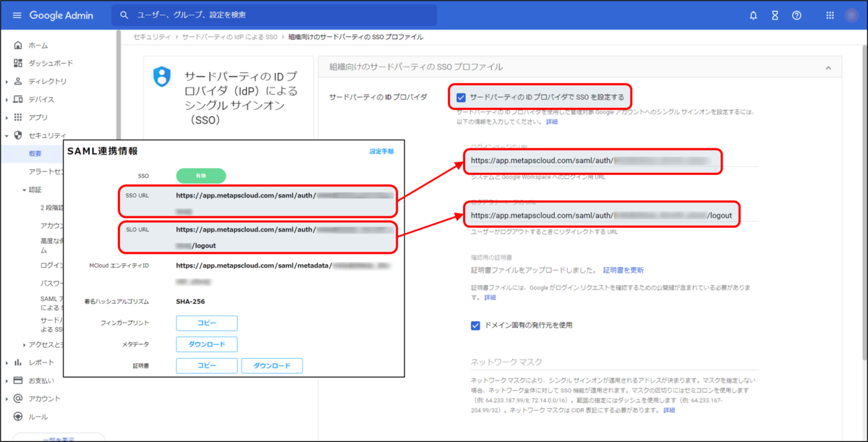
Task: Open the main hamburger menu
Action: point(17,15)
